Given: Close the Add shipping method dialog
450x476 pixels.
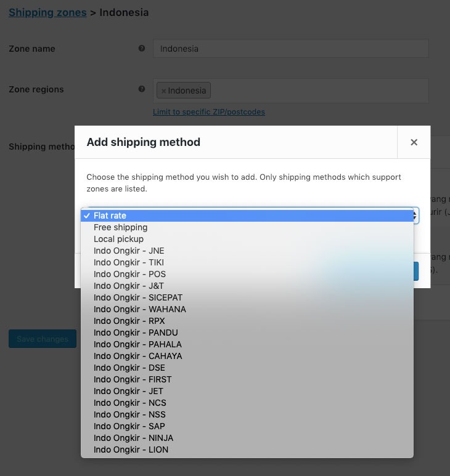Looking at the screenshot, I should tap(414, 142).
